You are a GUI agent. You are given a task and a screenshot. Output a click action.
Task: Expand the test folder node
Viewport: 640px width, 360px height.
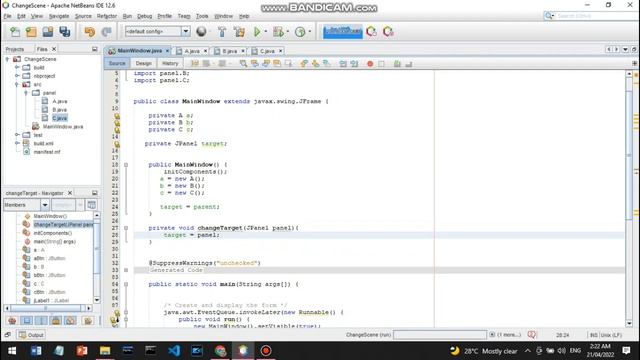(17, 135)
